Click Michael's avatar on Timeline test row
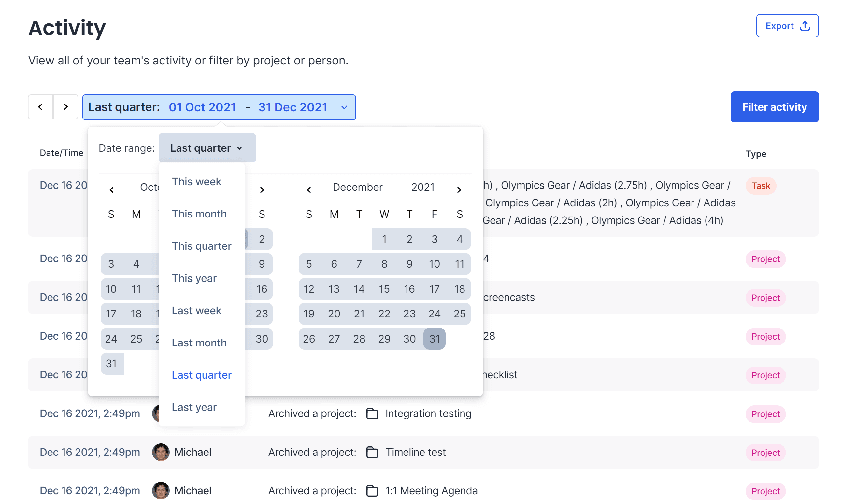 161,452
